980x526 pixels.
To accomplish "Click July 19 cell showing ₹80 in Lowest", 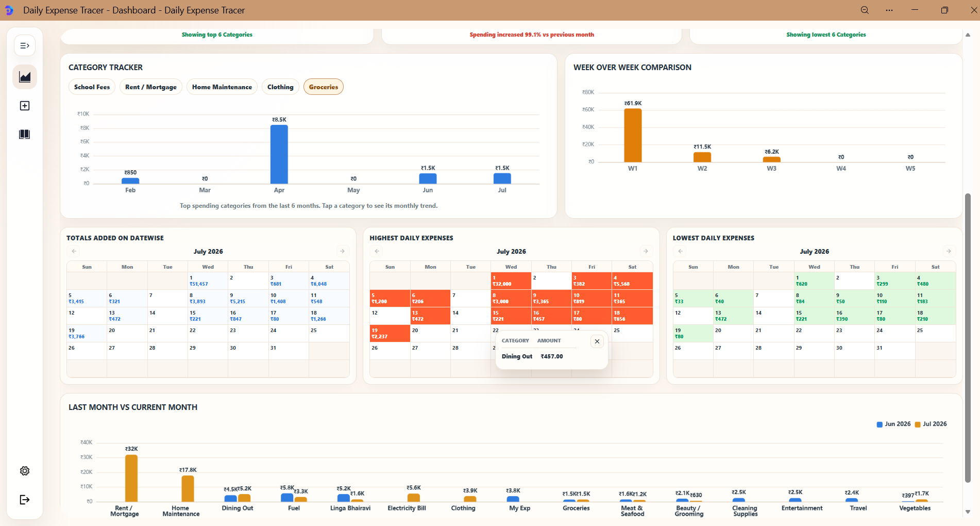I will click(693, 334).
